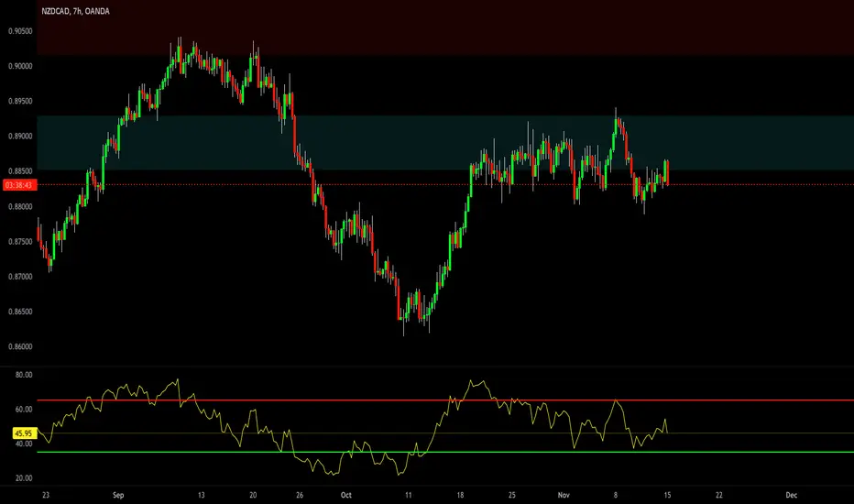Click the NZDCAD symbol title
This screenshot has height=504, width=854.
(56, 11)
